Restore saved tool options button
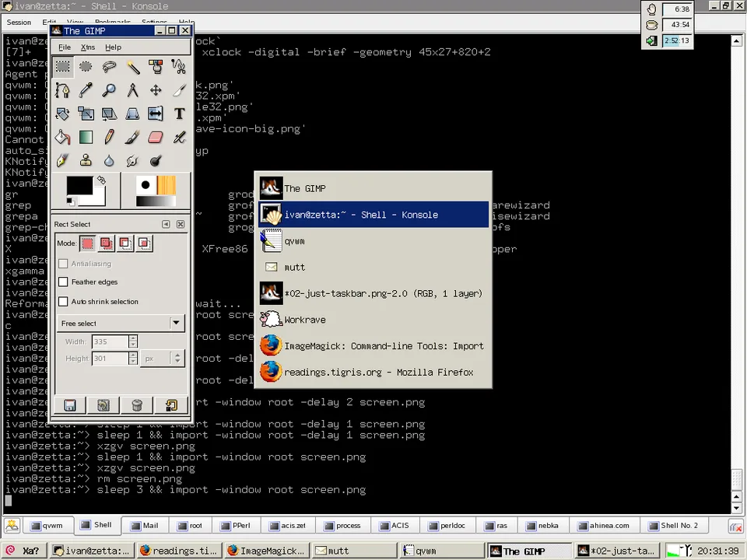Image resolution: width=747 pixels, height=560 pixels. pos(103,405)
